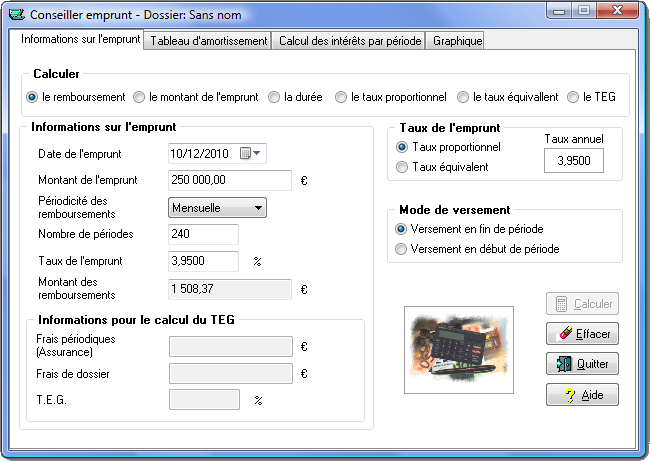Enable "Versement en début de période"

(x=403, y=249)
